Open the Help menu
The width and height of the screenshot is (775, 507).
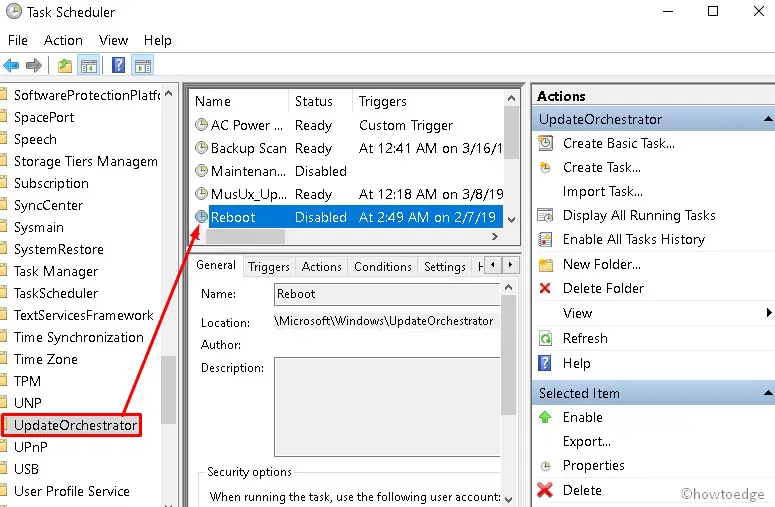coord(158,40)
